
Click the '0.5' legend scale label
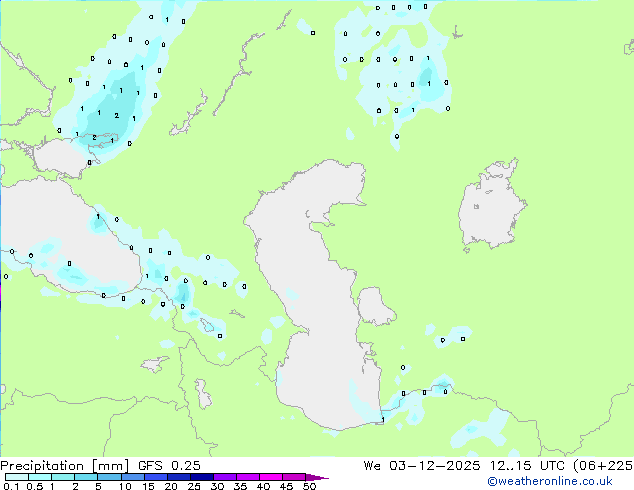[34, 486]
